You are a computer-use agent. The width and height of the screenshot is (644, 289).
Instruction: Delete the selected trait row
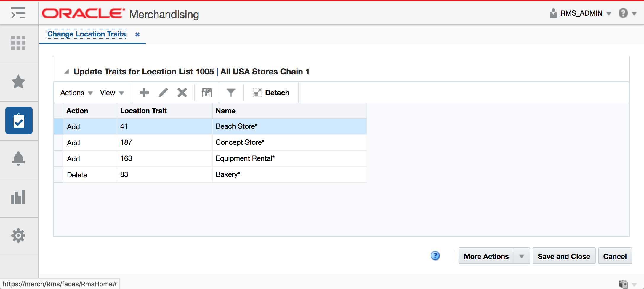pyautogui.click(x=182, y=93)
